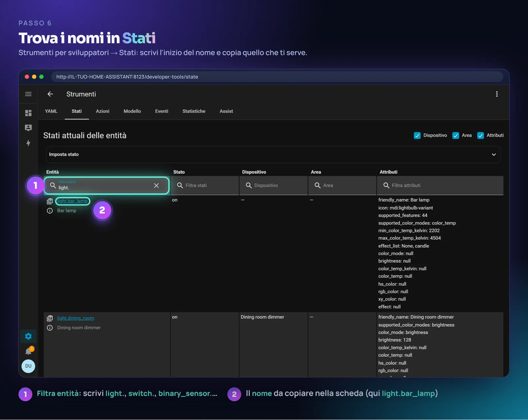Select the Stati tab
Viewport: 528px width, 420px height.
(x=77, y=111)
